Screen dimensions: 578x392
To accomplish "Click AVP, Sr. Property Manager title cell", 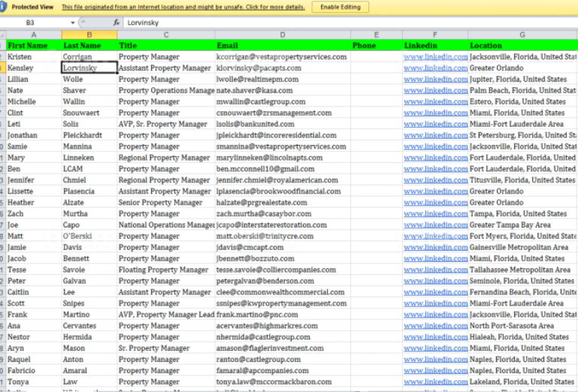I will click(166, 124).
